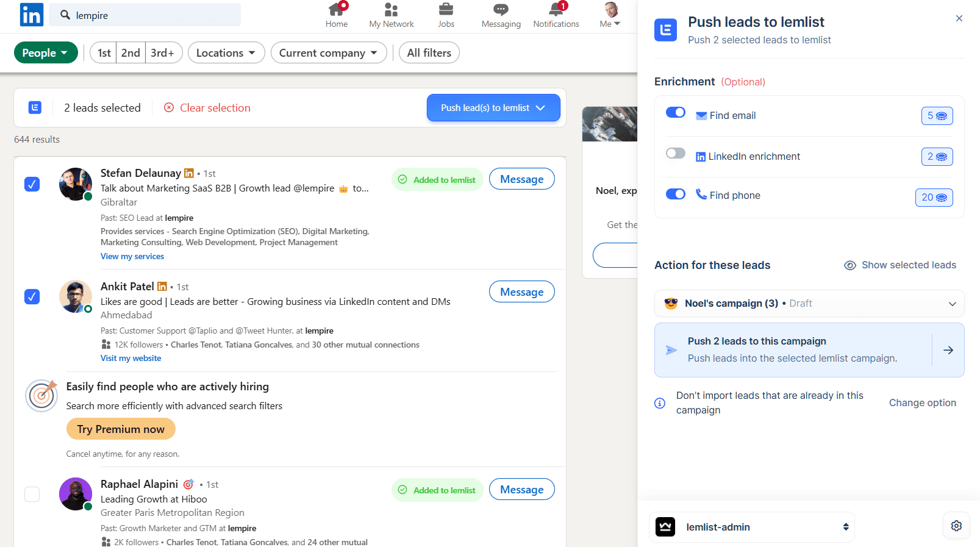The width and height of the screenshot is (980, 547).
Task: Open the People filter dropdown
Action: (x=46, y=53)
